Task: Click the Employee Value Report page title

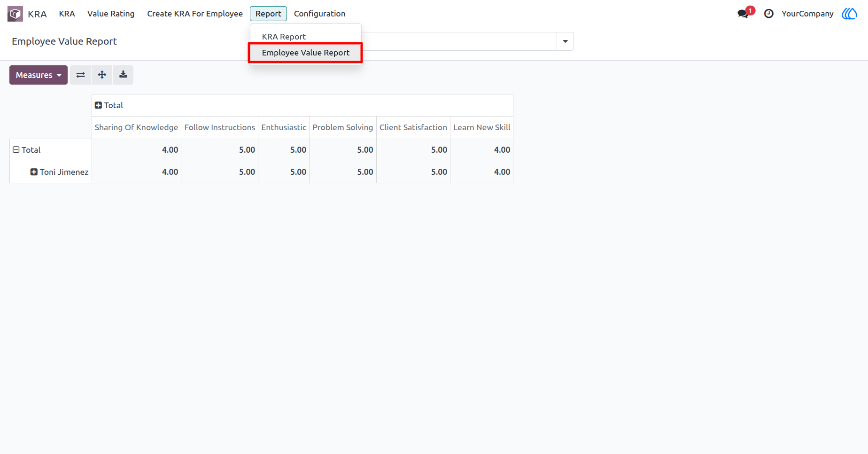Action: (x=64, y=41)
